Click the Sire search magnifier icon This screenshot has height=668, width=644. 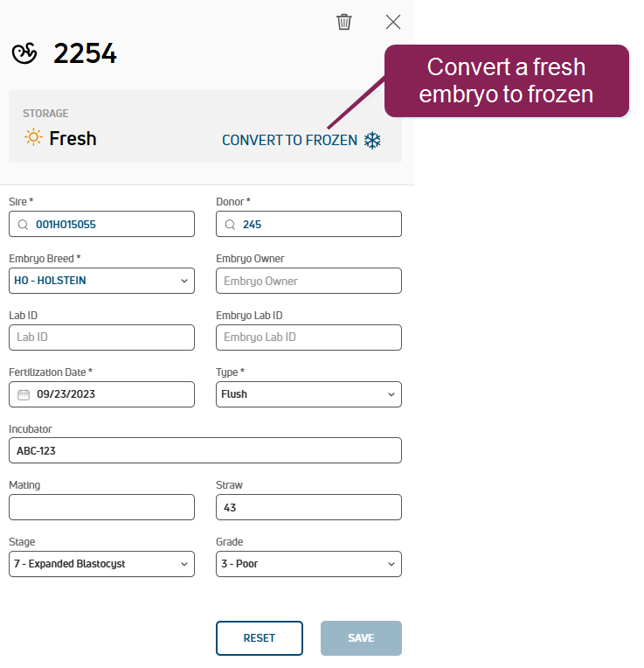point(24,225)
